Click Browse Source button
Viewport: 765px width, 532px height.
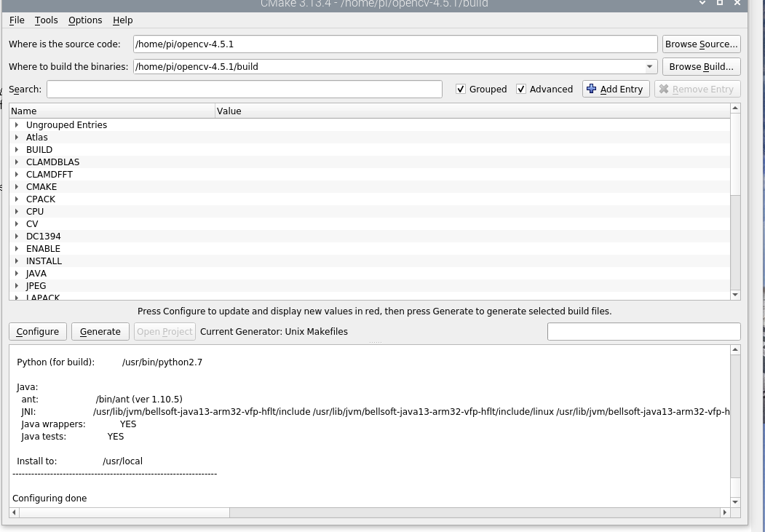click(x=701, y=44)
